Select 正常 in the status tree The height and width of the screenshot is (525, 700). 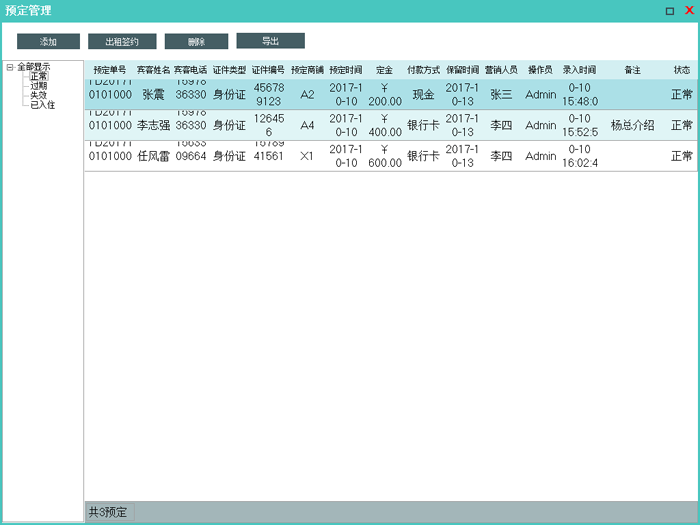pyautogui.click(x=39, y=77)
